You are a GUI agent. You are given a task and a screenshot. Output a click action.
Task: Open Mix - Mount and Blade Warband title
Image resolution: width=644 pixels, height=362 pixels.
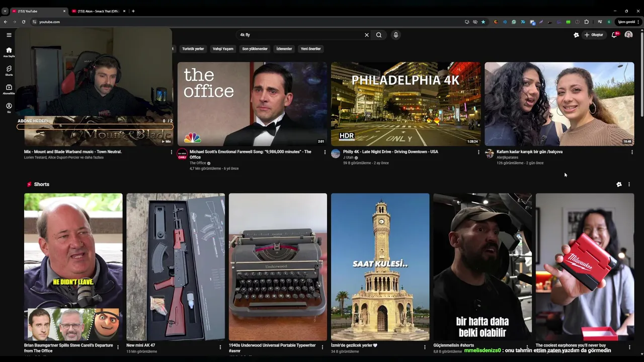pyautogui.click(x=73, y=151)
